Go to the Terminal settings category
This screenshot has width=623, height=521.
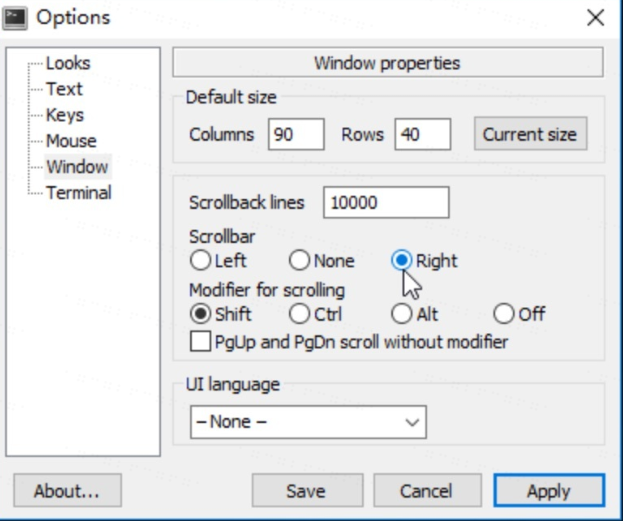tap(79, 193)
